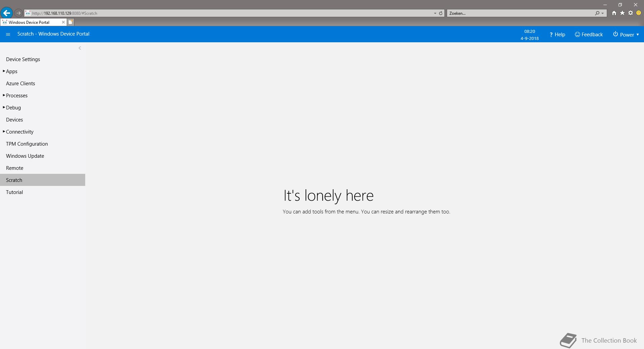Open the Power dropdown menu
This screenshot has width=644, height=349.
[626, 35]
